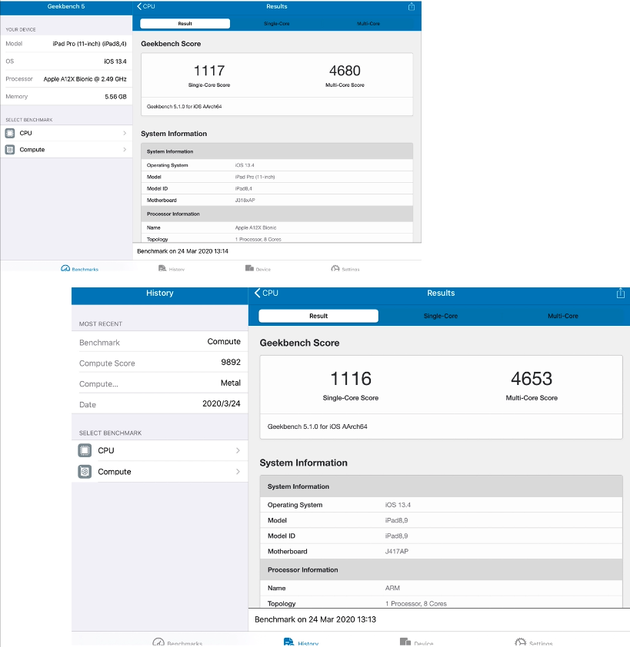Click the CPU chip icon in the lower History sidebar
The image size is (630, 647).
click(85, 451)
